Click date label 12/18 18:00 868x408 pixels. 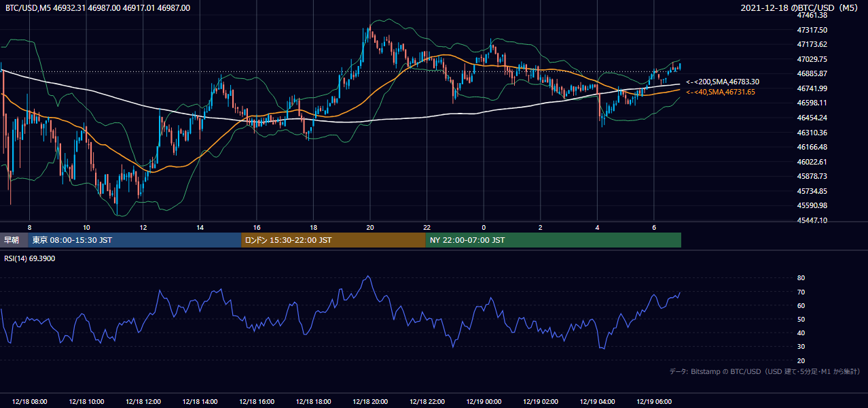tap(313, 402)
